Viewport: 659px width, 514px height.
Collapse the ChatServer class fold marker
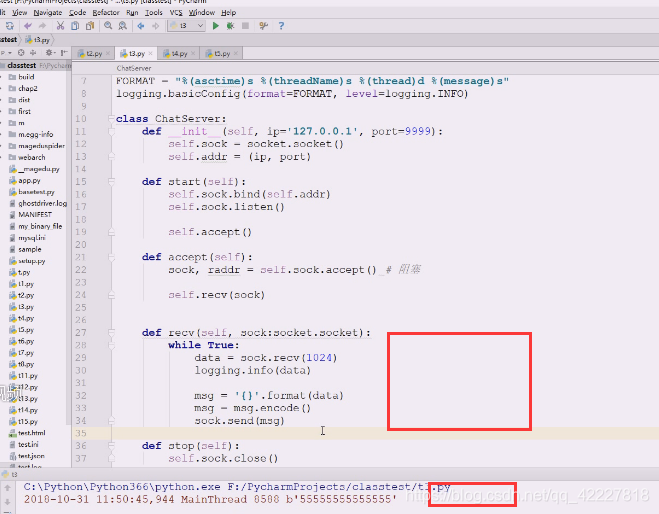(x=111, y=119)
